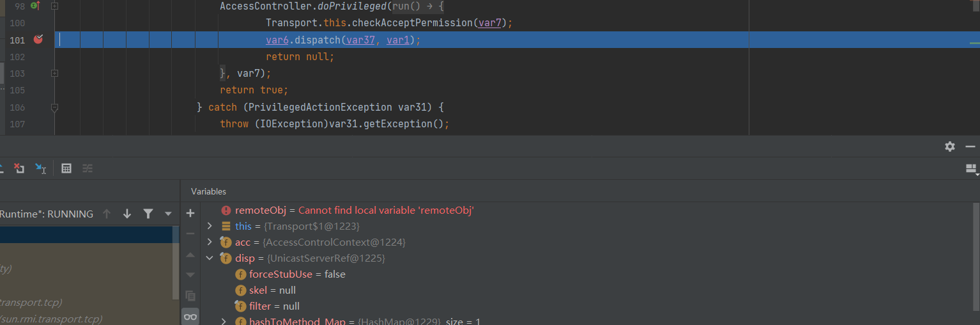
Task: Select the RUNNING thread label
Action: [x=46, y=214]
